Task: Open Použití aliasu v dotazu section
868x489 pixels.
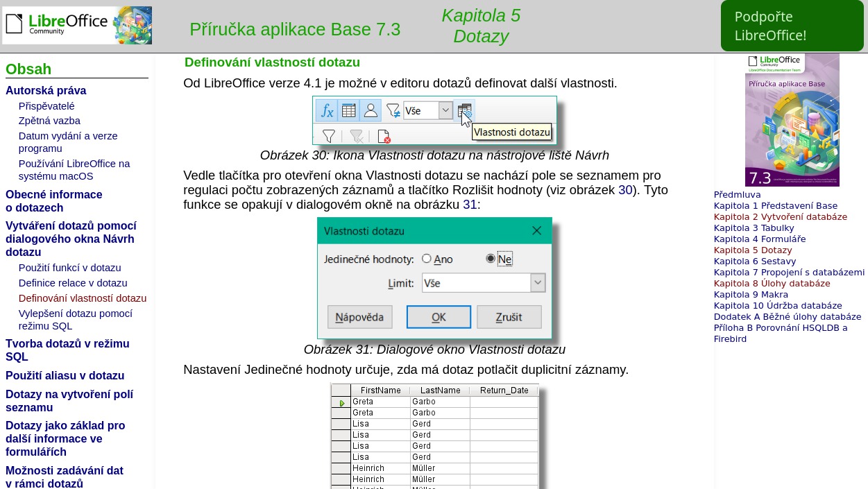Action: (65, 376)
